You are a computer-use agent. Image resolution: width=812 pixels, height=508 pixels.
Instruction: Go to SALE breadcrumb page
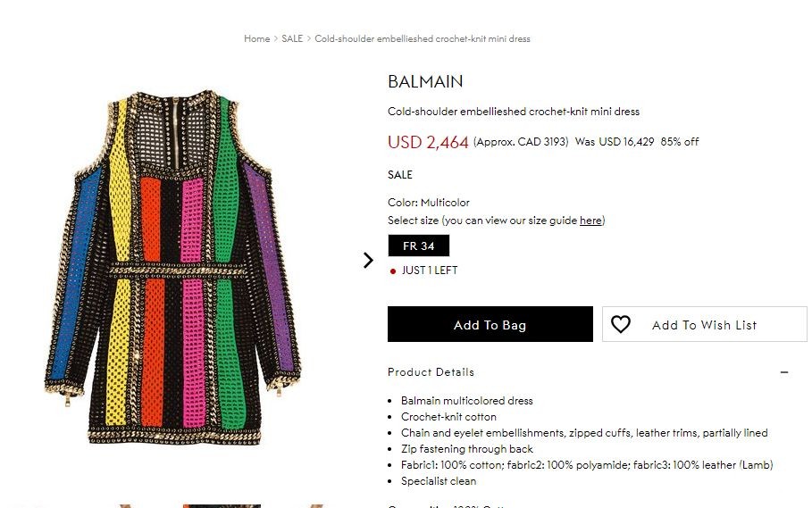[292, 38]
